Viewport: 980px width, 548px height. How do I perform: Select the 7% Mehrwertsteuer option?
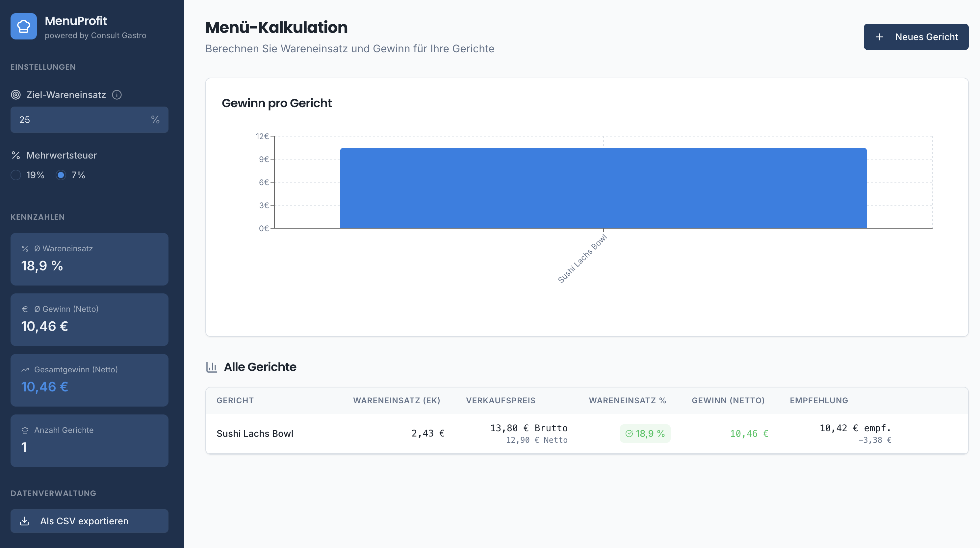coord(61,175)
